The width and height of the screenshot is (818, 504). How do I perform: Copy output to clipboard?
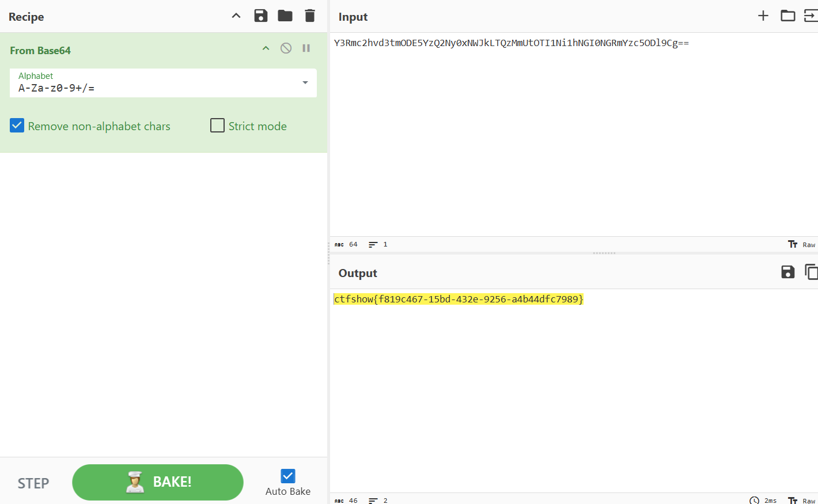click(x=811, y=272)
